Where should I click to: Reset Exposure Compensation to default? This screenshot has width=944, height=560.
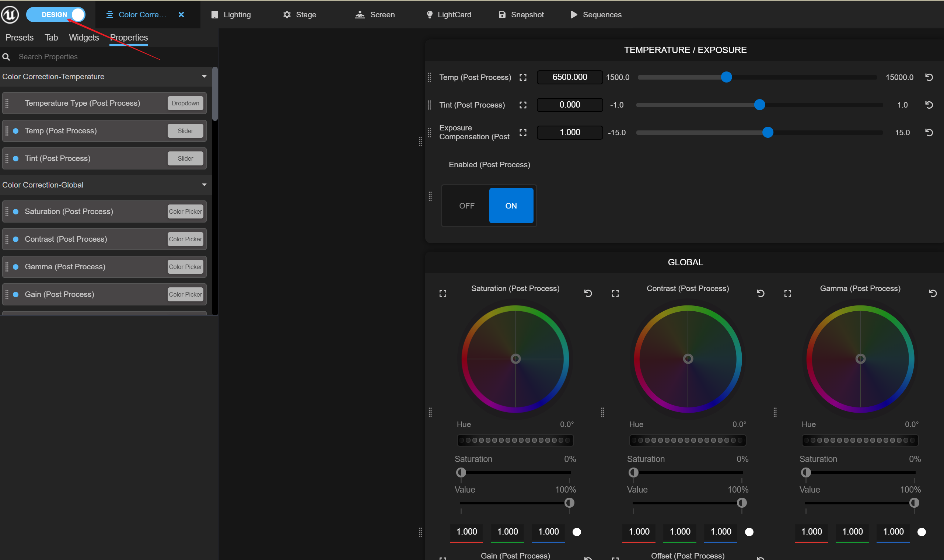pyautogui.click(x=929, y=133)
